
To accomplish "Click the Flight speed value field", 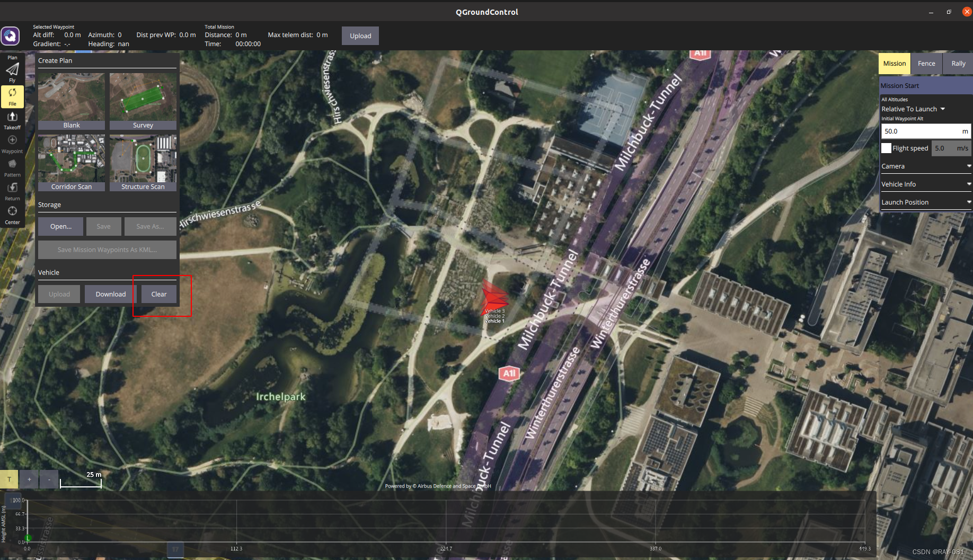I will (x=951, y=148).
